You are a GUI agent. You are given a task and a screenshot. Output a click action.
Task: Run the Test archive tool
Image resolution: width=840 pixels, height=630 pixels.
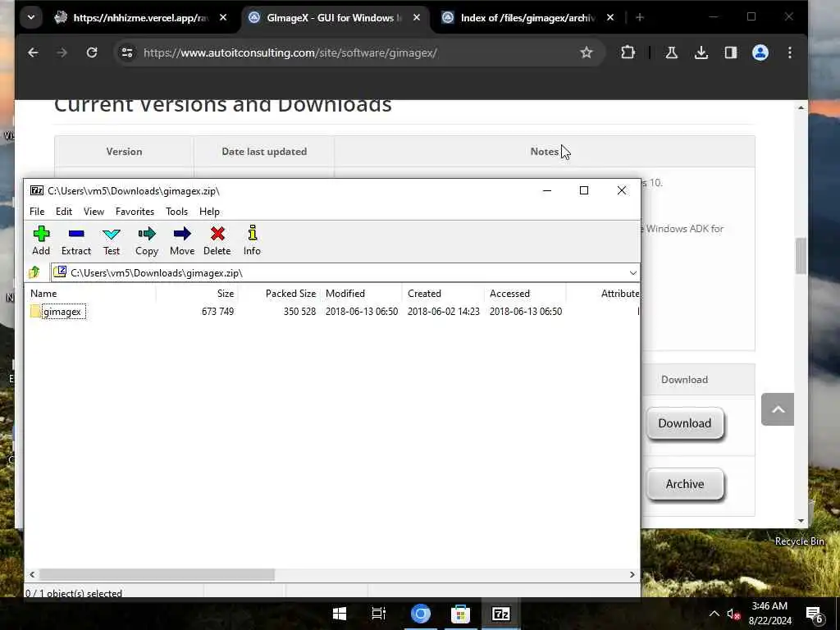112,240
